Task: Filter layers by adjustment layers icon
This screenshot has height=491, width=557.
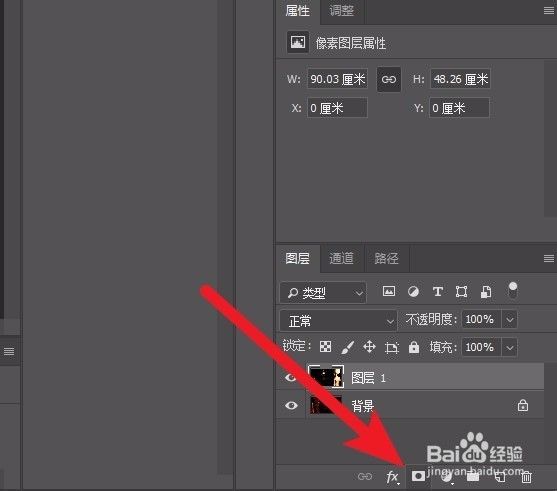Action: pos(413,292)
